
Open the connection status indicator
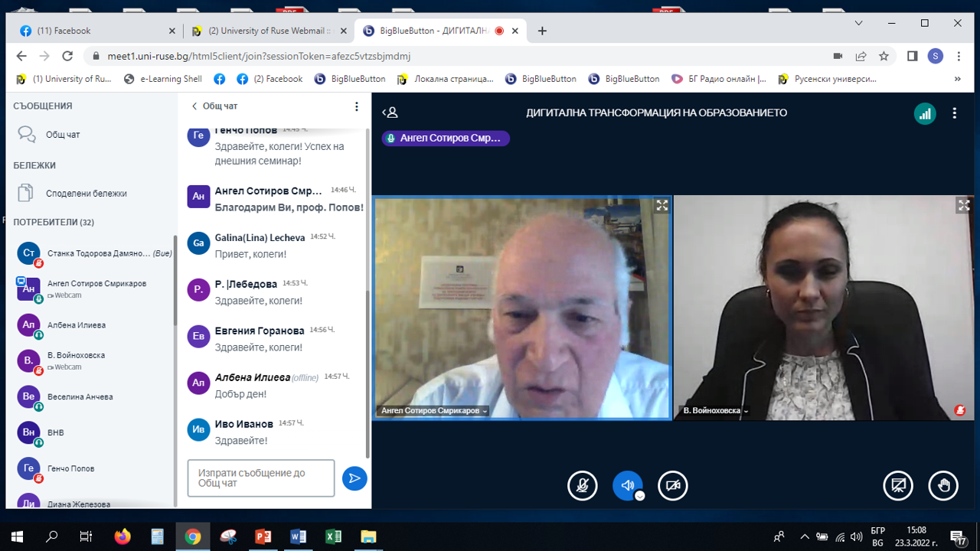pyautogui.click(x=925, y=113)
